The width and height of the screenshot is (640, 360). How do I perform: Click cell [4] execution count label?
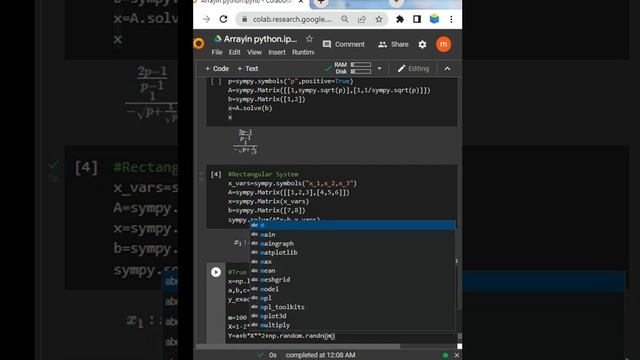(216, 174)
